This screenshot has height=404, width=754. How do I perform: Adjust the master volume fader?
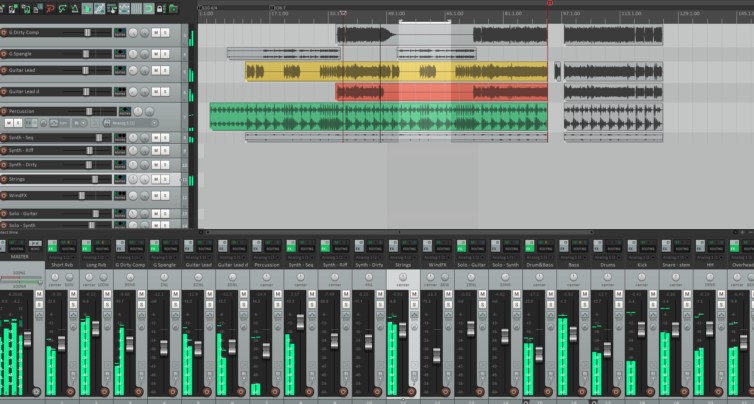27,339
